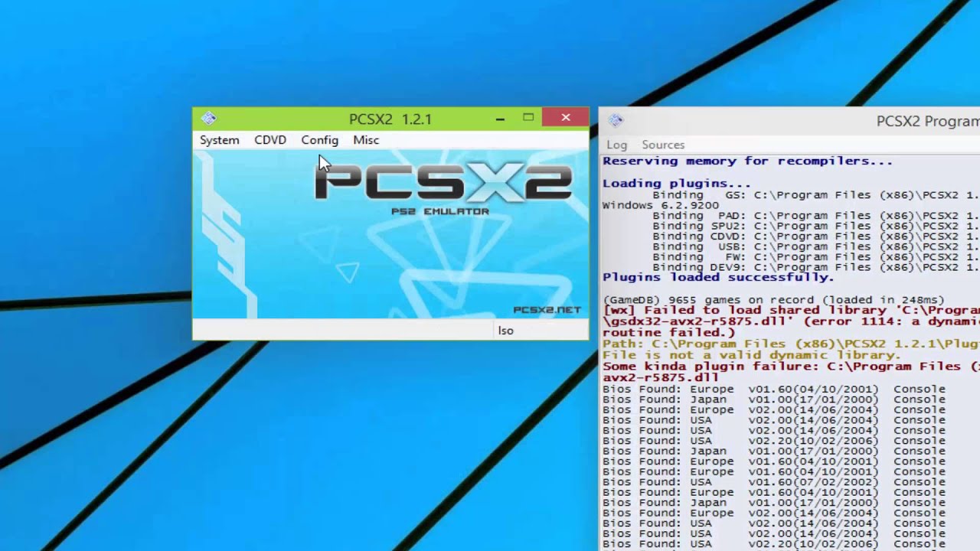Open the CDVD menu
The height and width of the screenshot is (551, 980).
[x=270, y=140]
